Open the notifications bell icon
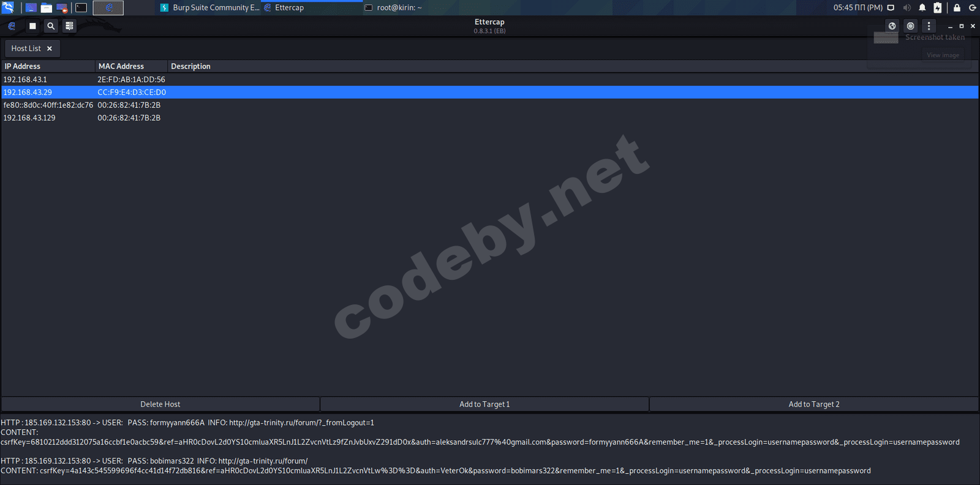 922,7
